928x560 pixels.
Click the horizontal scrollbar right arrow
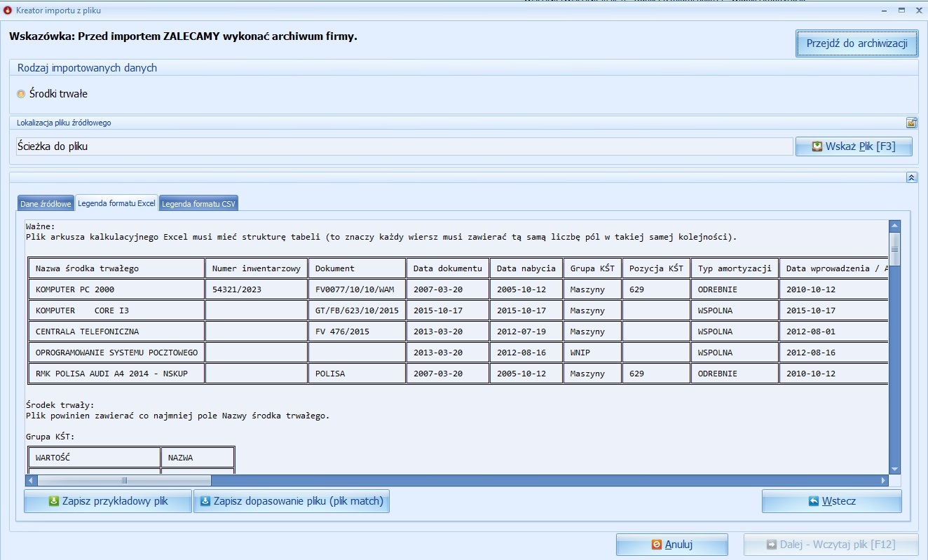point(884,480)
